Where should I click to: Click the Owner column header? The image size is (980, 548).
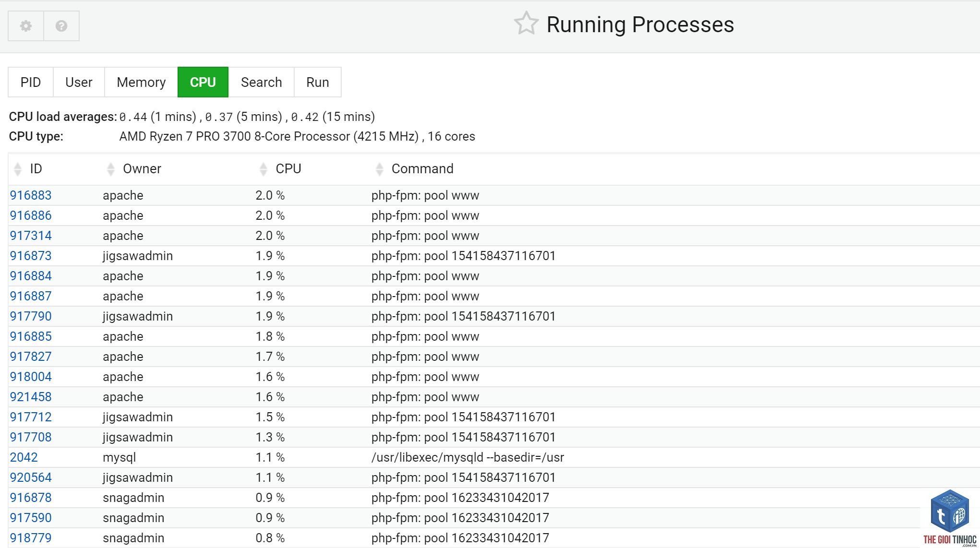pos(142,169)
